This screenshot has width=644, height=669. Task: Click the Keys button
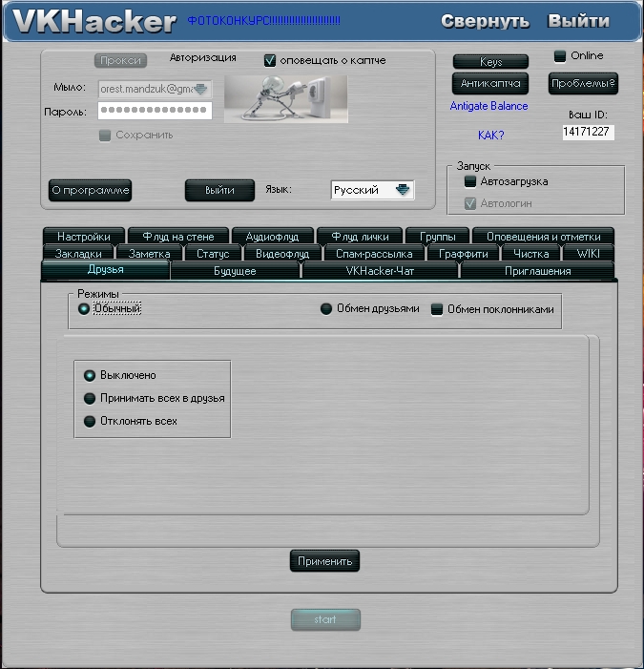[490, 62]
